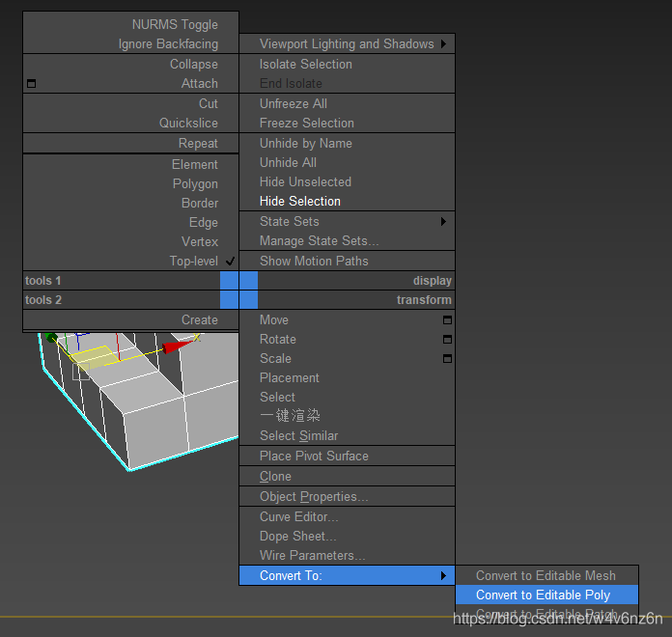Click the 一键渲染 menu entry
672x637 pixels.
pos(290,416)
